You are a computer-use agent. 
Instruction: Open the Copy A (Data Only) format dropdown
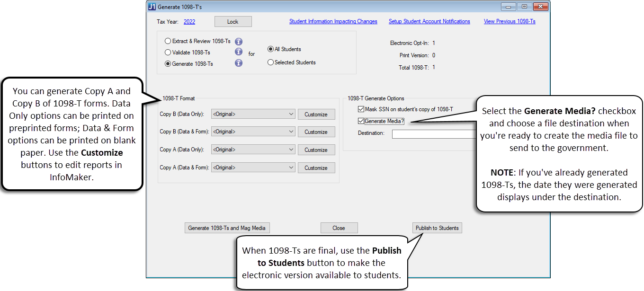point(253,150)
